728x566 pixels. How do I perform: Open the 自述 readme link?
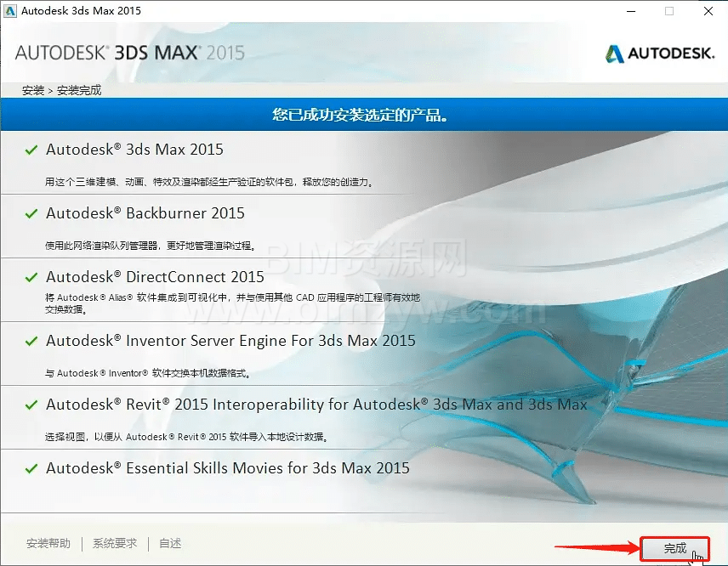(170, 543)
